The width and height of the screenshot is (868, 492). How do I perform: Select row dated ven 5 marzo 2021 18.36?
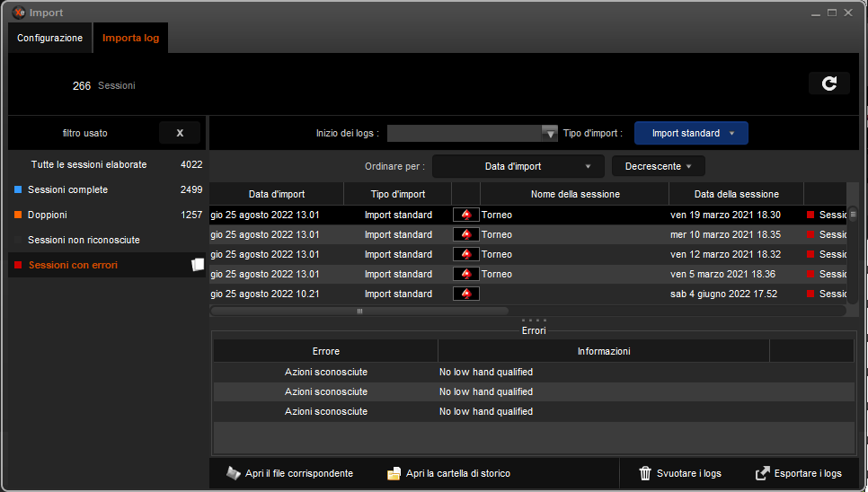pos(528,274)
